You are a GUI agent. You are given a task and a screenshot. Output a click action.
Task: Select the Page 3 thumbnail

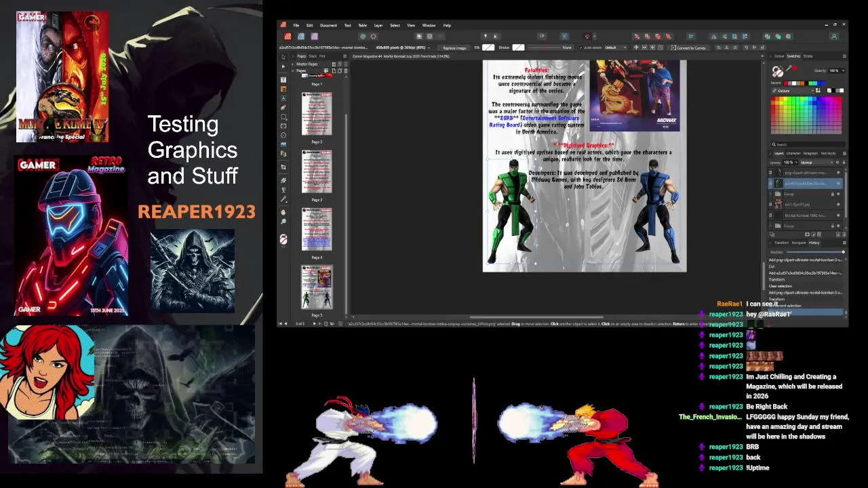click(x=317, y=171)
